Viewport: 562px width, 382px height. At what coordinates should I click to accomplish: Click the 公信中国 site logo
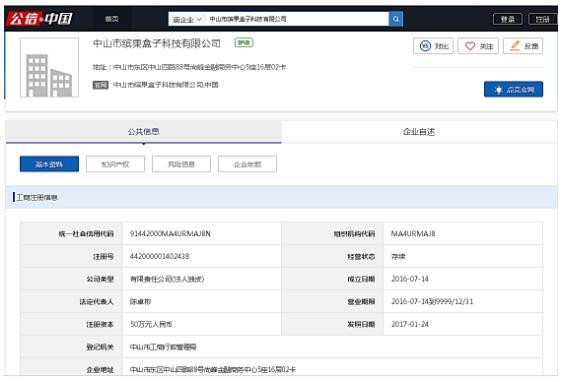40,19
